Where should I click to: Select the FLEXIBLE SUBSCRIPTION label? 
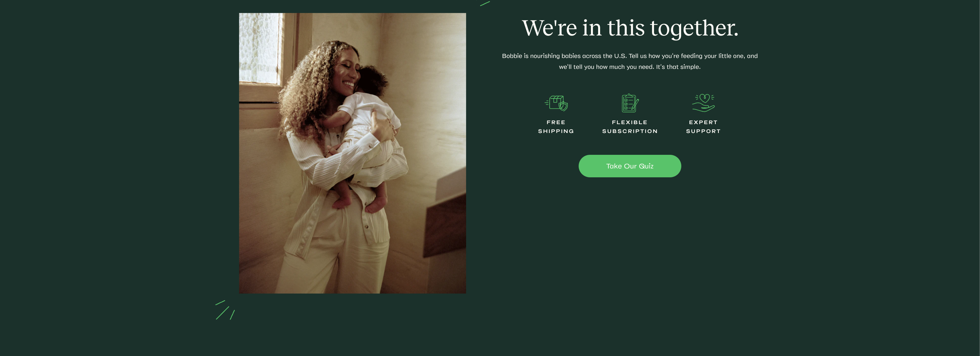click(629, 127)
